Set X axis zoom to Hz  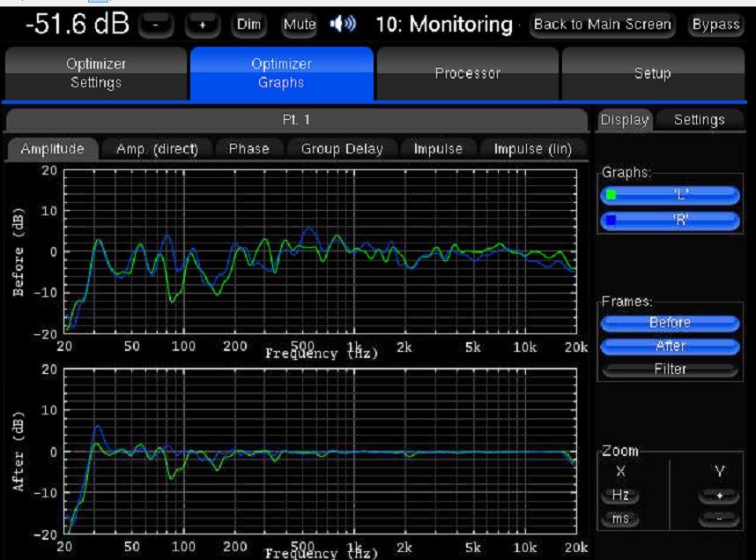[x=620, y=496]
